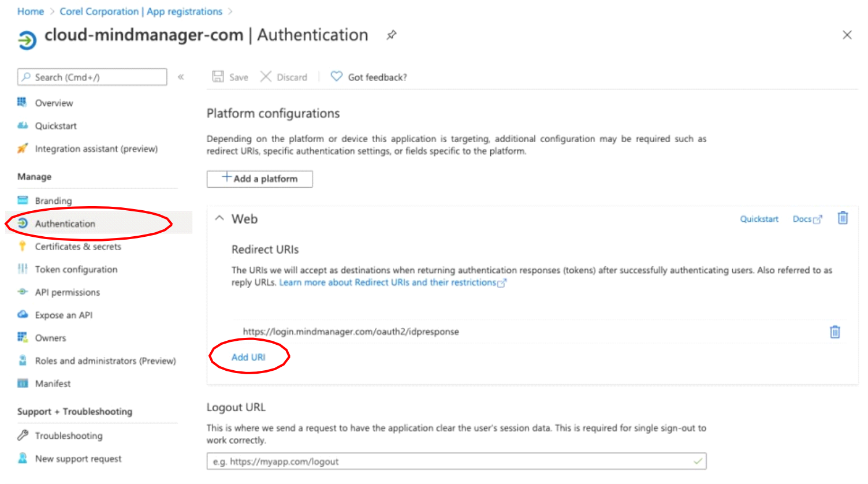The width and height of the screenshot is (868, 484).
Task: Pin the Authentication blade with pin icon
Action: tap(392, 35)
